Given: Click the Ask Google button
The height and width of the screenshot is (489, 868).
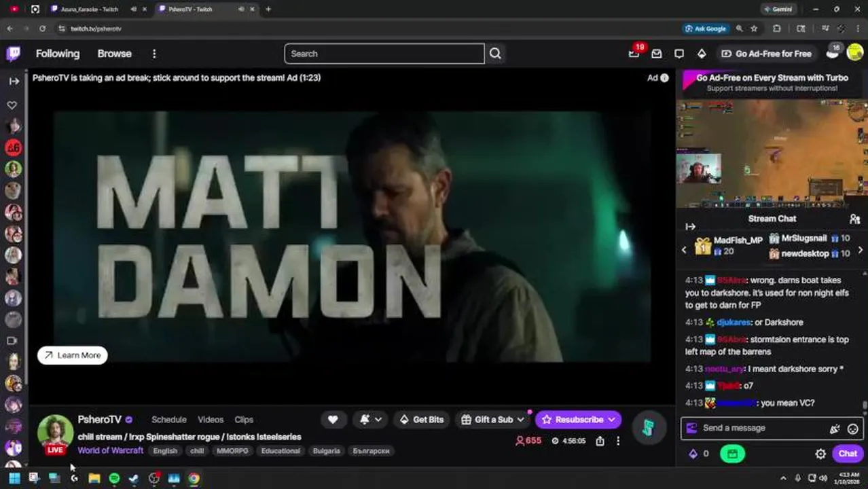Looking at the screenshot, I should tap(706, 29).
